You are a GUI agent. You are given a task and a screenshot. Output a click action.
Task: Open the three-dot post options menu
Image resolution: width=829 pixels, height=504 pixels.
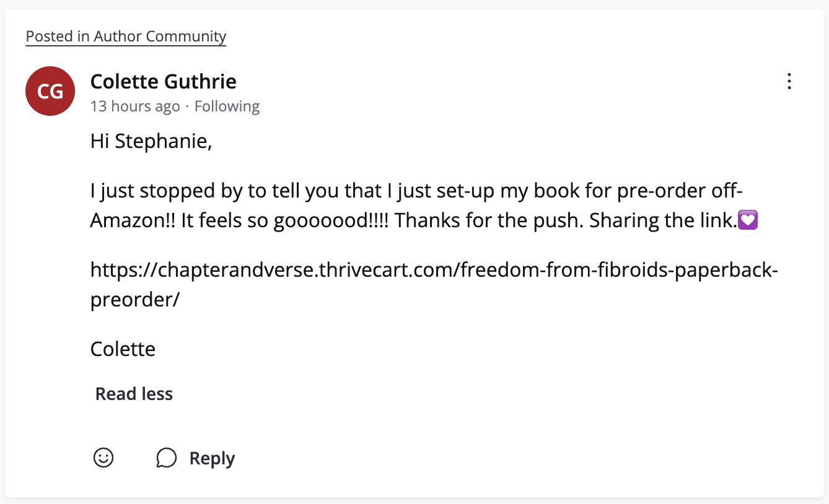[x=789, y=81]
